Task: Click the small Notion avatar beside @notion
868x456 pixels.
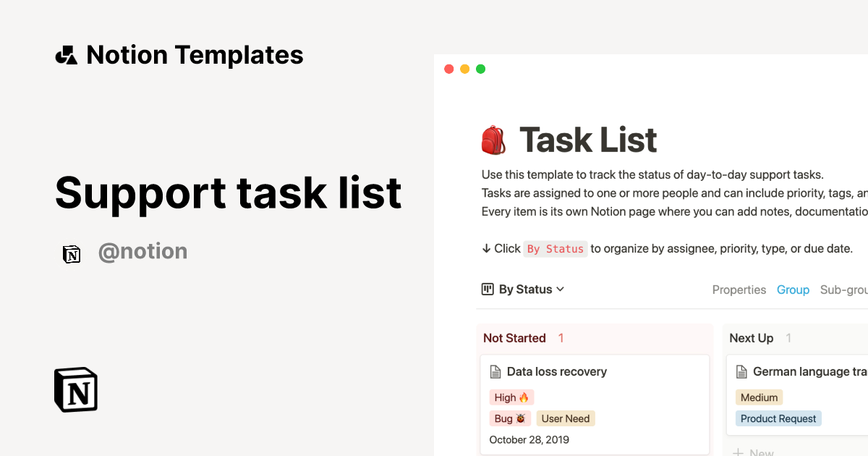Action: (72, 253)
